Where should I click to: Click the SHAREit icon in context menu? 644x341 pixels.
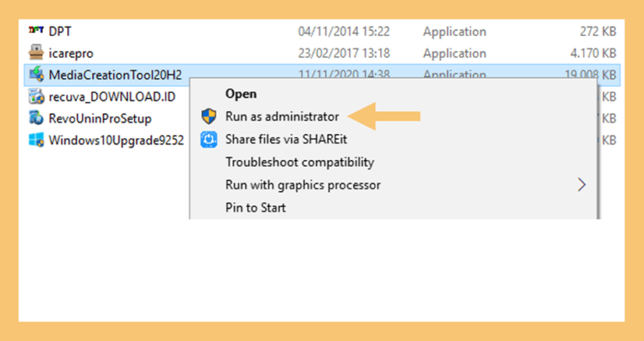tap(209, 140)
